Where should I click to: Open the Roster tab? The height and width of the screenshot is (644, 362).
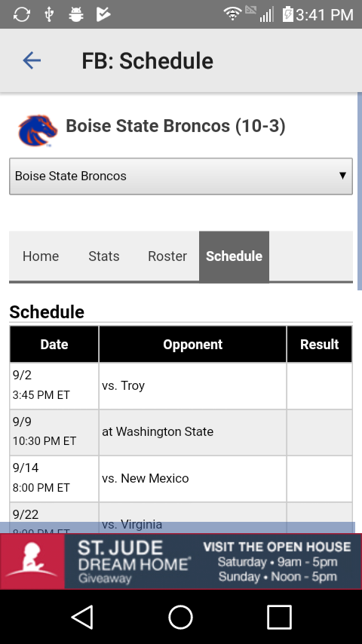pos(167,256)
